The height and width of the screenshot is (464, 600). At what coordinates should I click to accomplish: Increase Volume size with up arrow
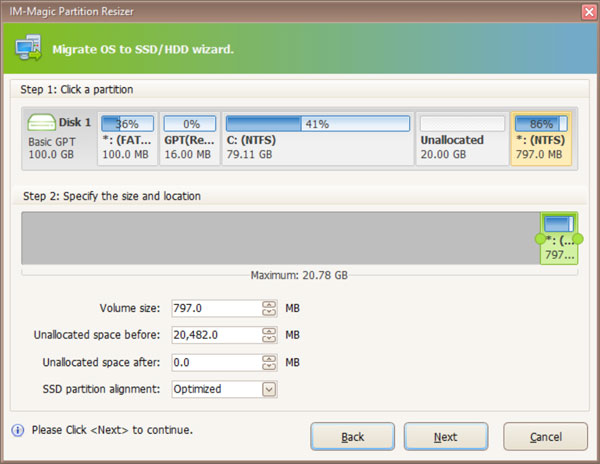click(x=269, y=304)
